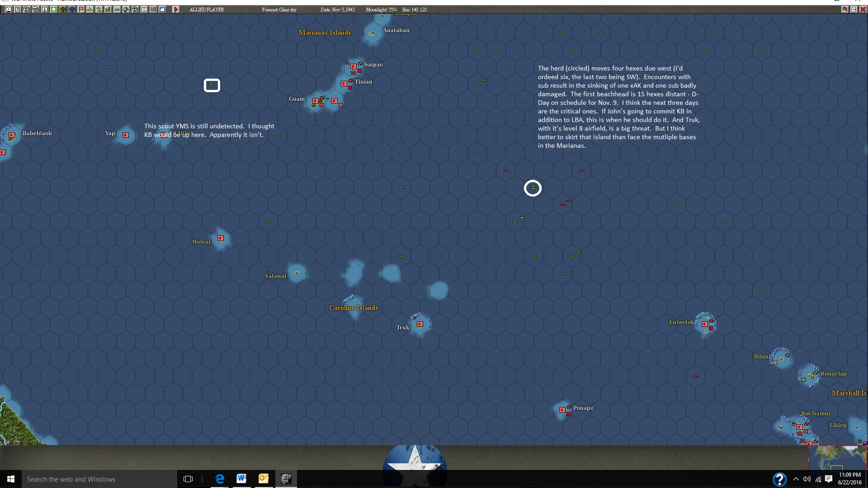Click the circled task force herd
Image resolution: width=868 pixels, height=488 pixels.
coord(533,188)
